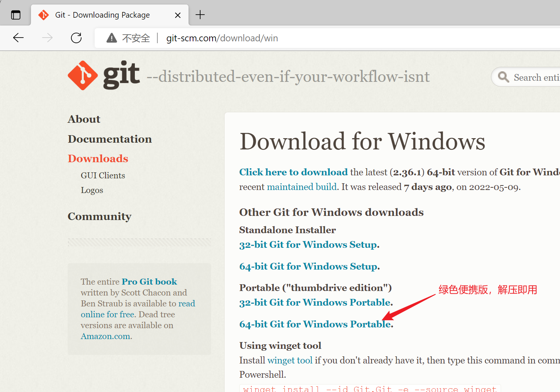Open the maintained build link
Viewport: 560px width, 392px height.
(302, 187)
